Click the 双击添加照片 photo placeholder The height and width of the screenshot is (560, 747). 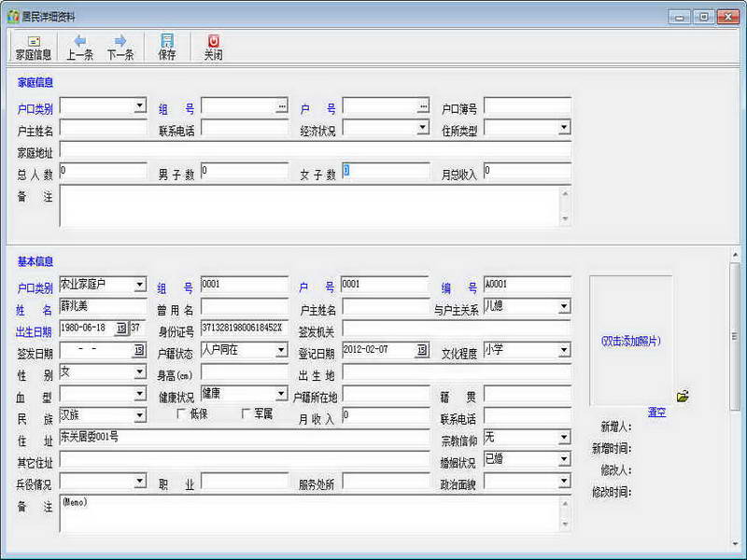click(x=631, y=341)
